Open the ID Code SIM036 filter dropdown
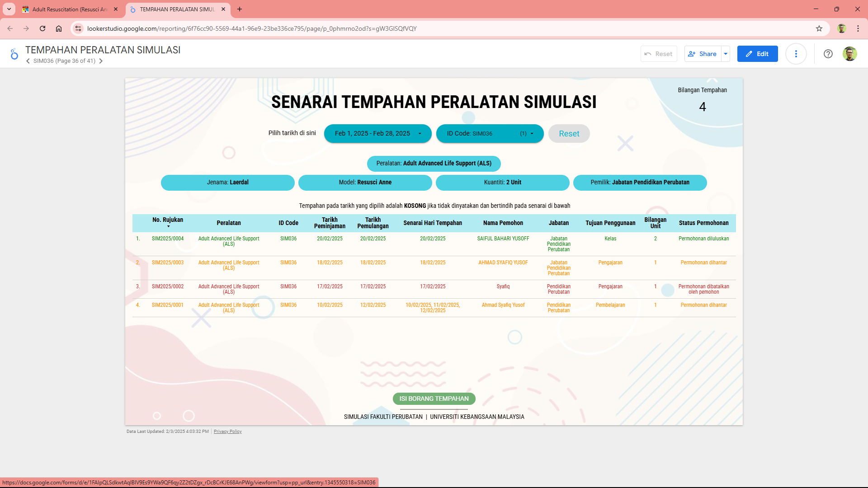 click(490, 133)
